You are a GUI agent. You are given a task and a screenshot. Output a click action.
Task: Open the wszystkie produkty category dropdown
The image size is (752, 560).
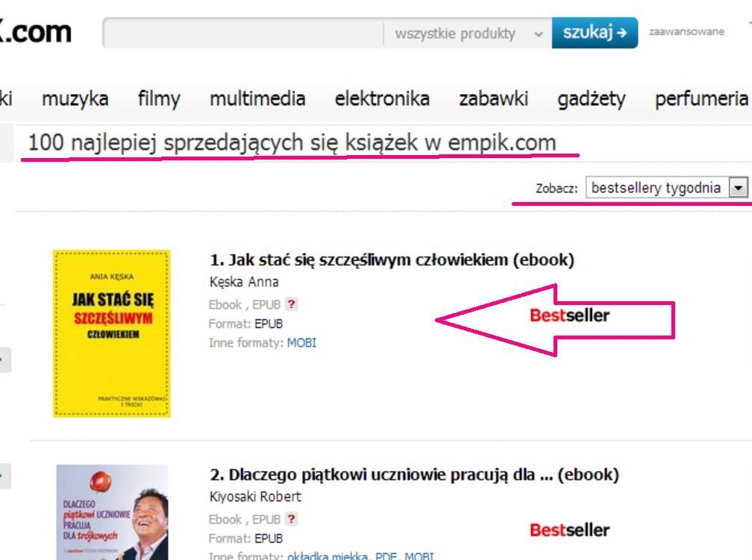(x=468, y=34)
